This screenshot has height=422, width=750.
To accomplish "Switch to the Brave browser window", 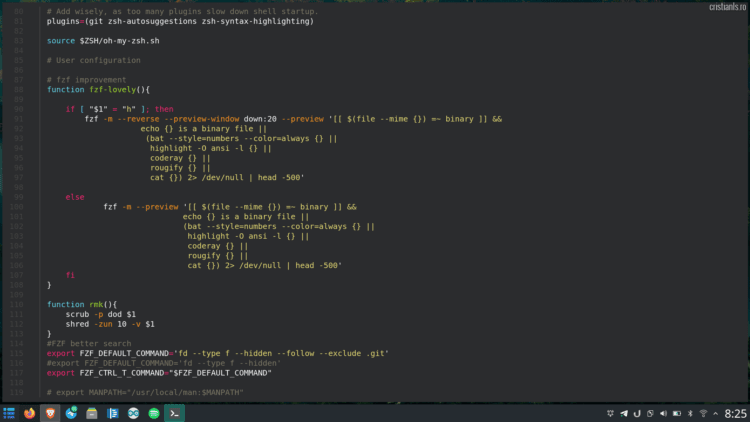I will [50, 413].
